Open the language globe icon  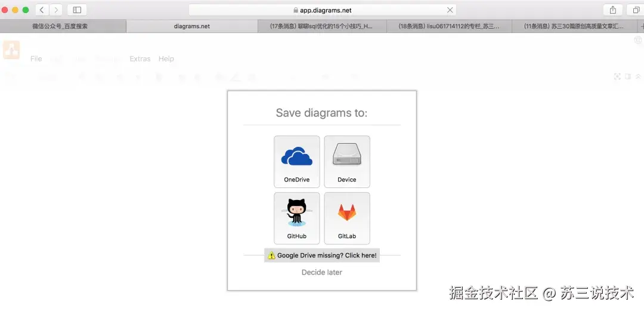638,40
